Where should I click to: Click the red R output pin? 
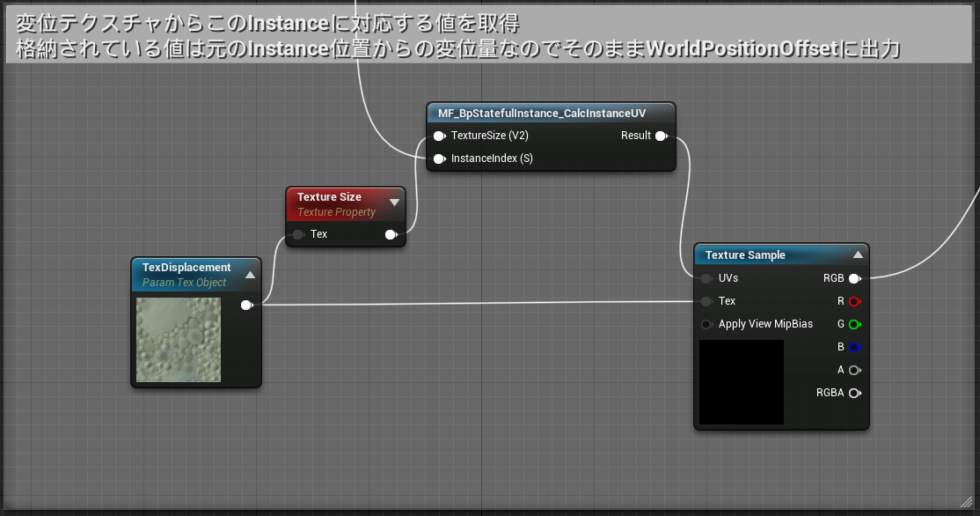pyautogui.click(x=855, y=301)
